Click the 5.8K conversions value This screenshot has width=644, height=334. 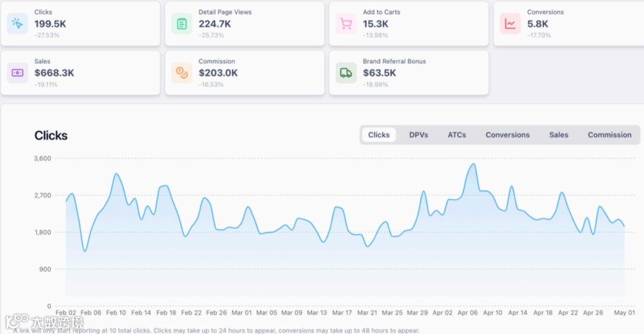click(538, 24)
